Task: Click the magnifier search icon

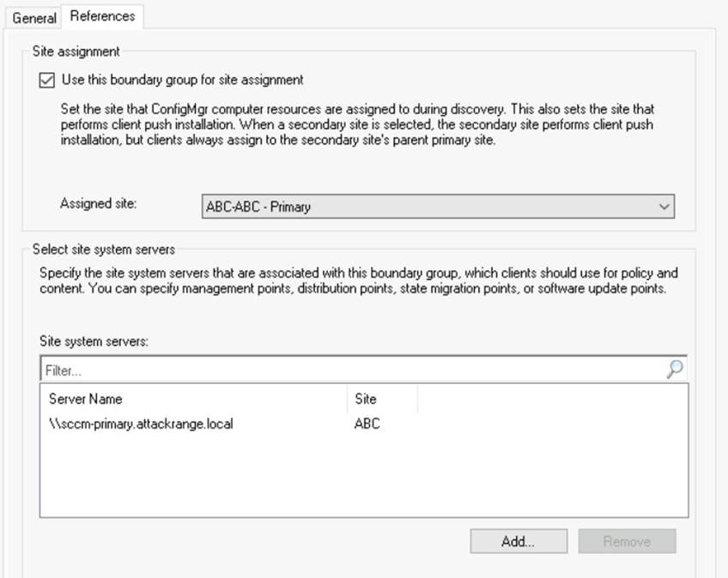Action: (675, 369)
